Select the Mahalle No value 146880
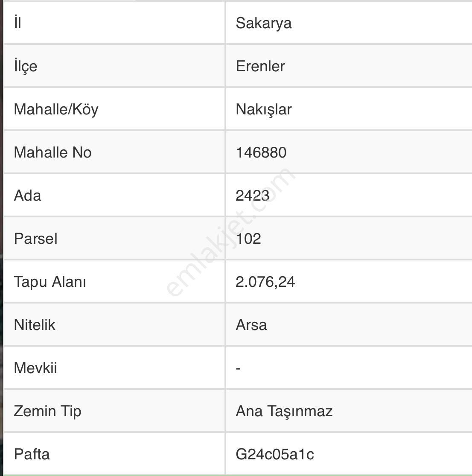 [261, 152]
